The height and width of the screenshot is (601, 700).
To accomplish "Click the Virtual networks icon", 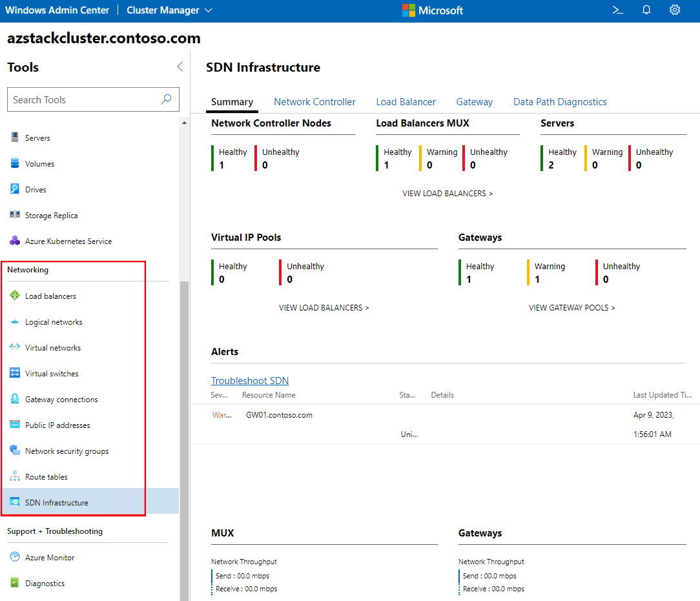I will [x=15, y=347].
